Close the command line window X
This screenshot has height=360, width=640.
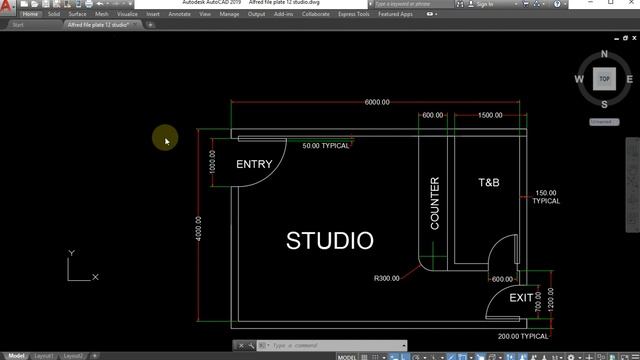[x=241, y=346]
